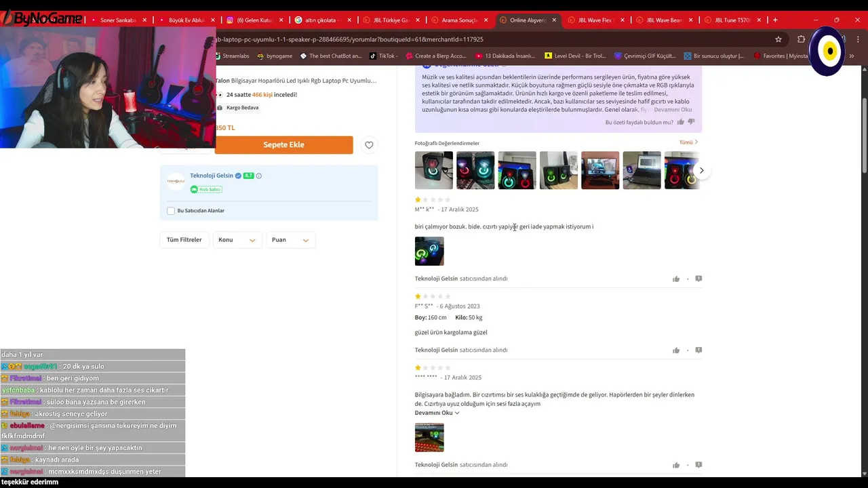This screenshot has height=488, width=868.
Task: Open the Level Devil bookmark
Action: tap(575, 56)
